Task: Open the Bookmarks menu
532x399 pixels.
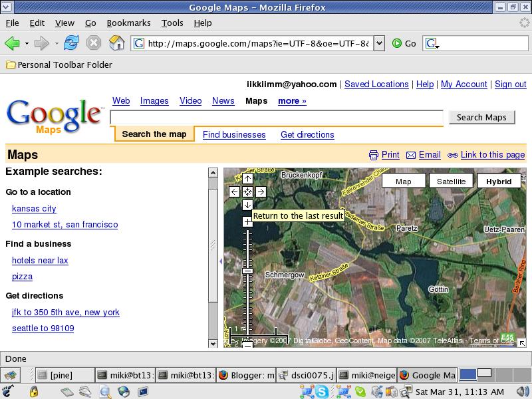Action: pos(128,23)
